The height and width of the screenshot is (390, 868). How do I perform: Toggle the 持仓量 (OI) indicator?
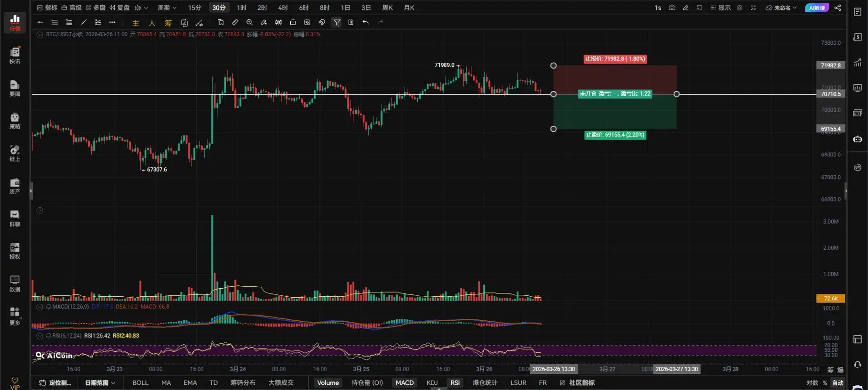367,382
